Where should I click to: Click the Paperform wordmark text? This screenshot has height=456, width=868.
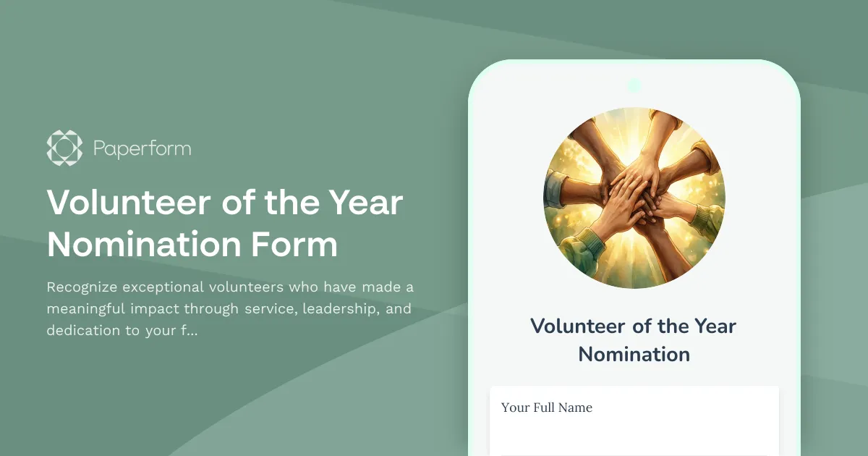click(x=142, y=148)
